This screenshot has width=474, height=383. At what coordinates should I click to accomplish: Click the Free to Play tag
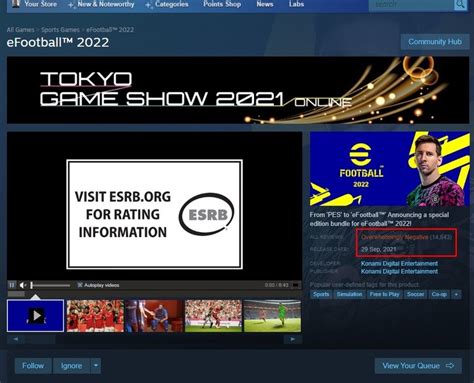[384, 294]
